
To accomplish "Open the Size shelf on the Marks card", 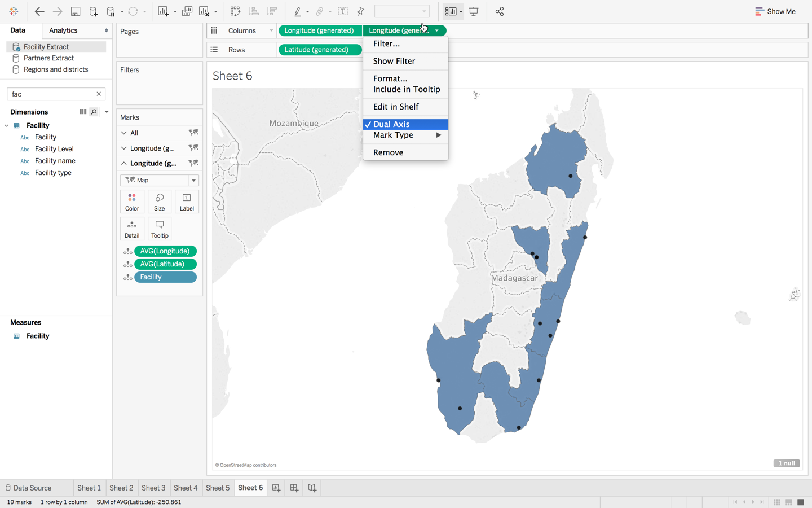I will [x=159, y=201].
